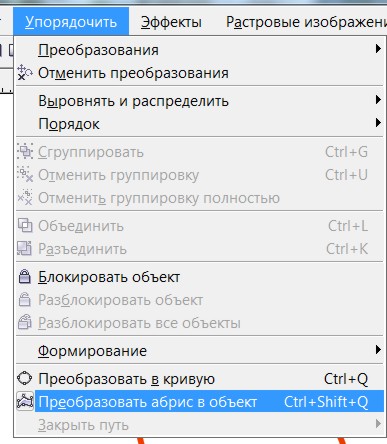Expand the Преобразования submenu arrow

378,49
